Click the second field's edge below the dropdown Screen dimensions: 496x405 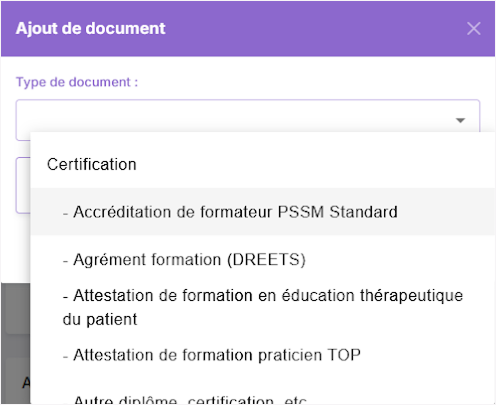click(x=23, y=185)
